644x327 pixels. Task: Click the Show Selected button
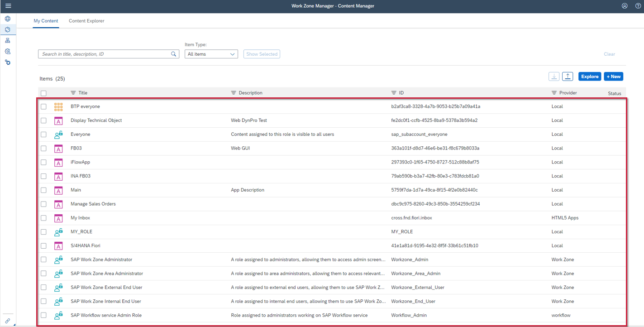pyautogui.click(x=262, y=54)
